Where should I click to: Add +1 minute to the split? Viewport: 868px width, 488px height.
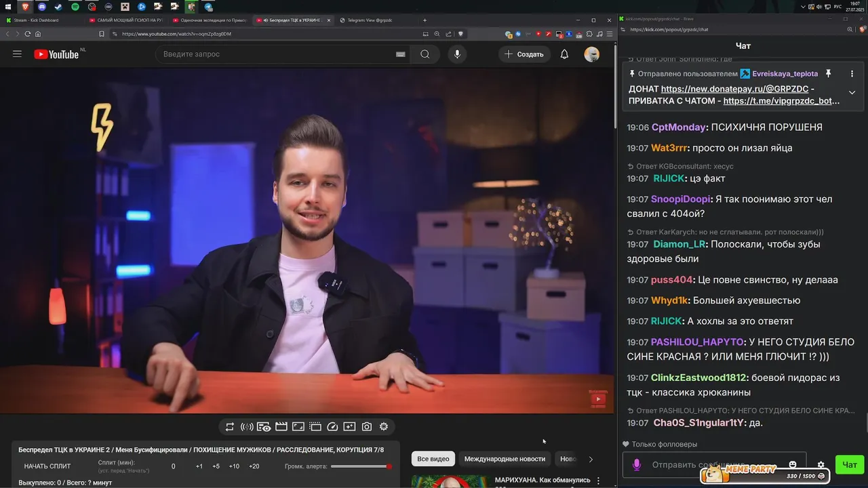pyautogui.click(x=199, y=466)
